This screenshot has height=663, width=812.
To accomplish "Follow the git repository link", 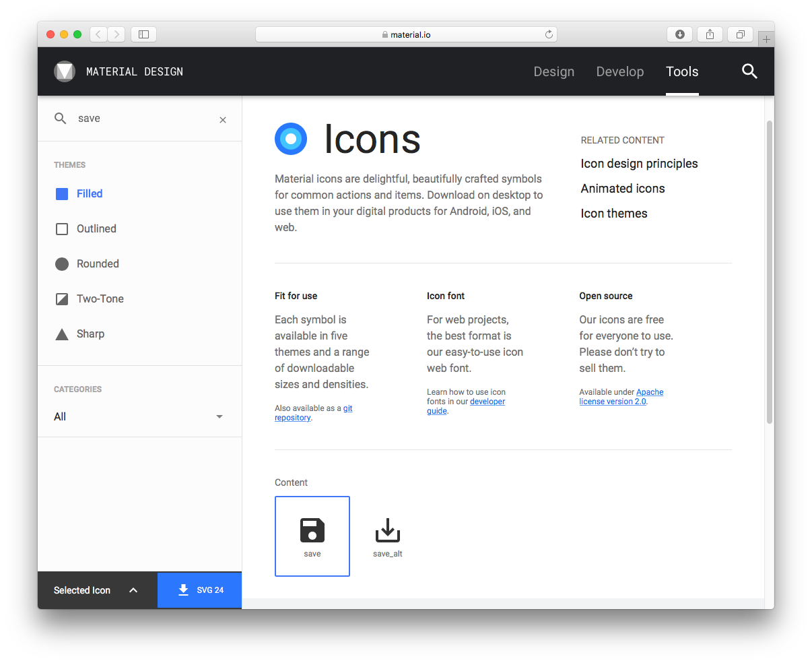I will [314, 413].
